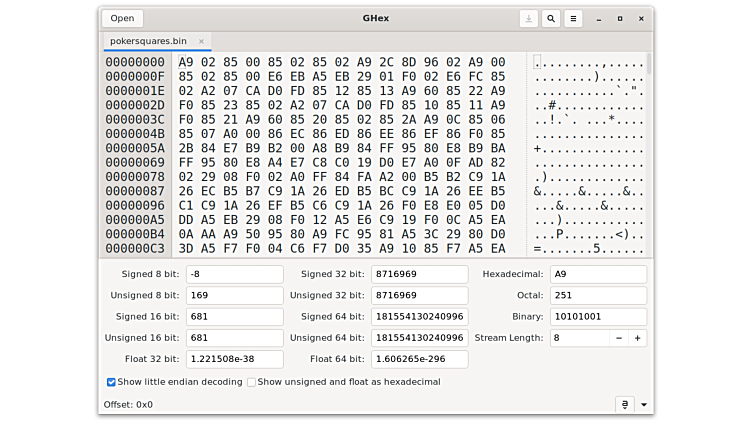Click first hex byte A9 at offset 00000000
752x423 pixels.
click(186, 62)
